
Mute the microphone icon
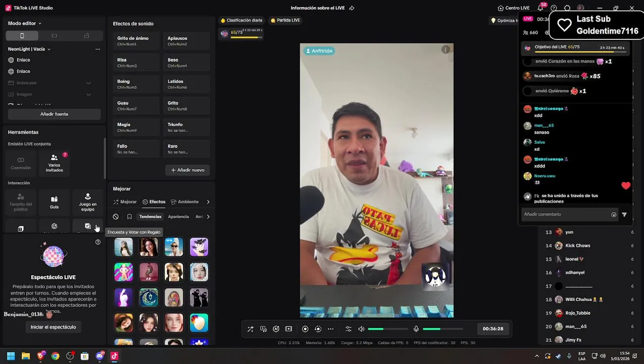pyautogui.click(x=416, y=329)
